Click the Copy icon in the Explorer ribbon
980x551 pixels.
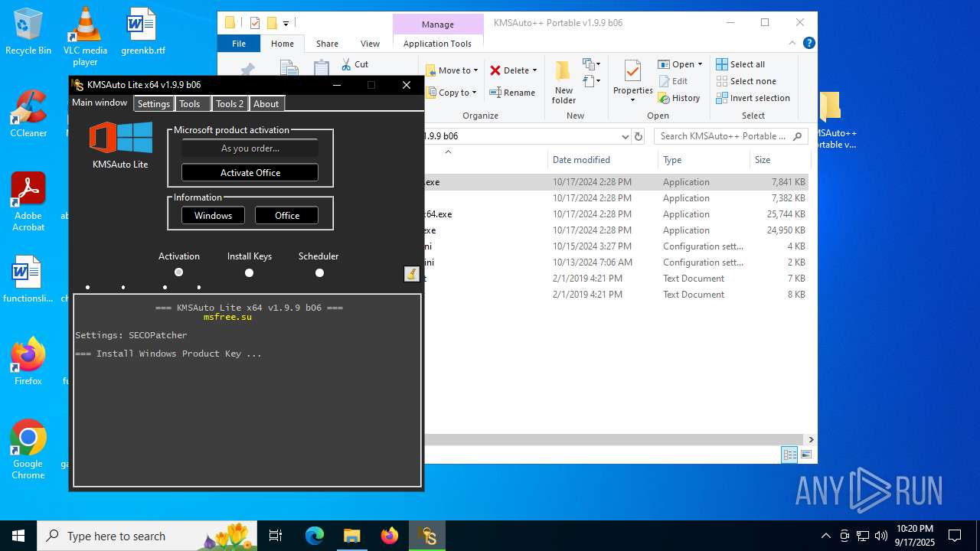[x=289, y=68]
